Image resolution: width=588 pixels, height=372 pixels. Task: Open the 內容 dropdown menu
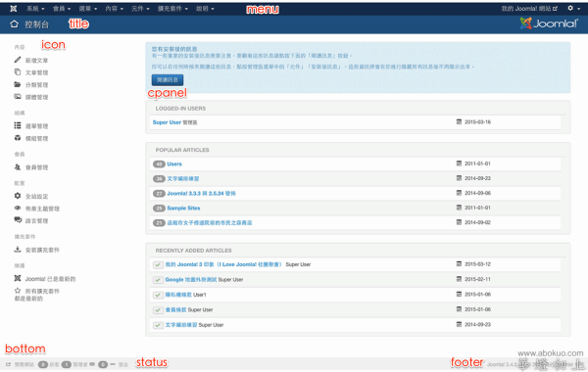pyautogui.click(x=114, y=9)
